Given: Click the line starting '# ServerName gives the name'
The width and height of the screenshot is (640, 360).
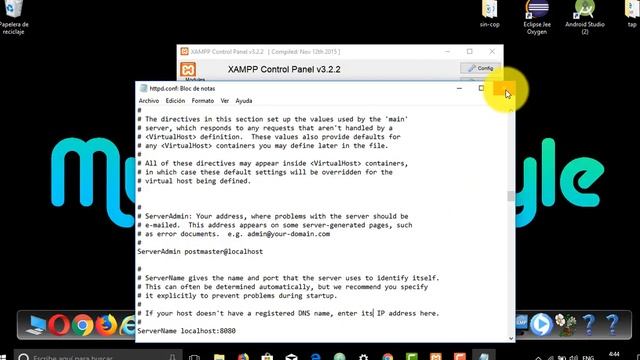Looking at the screenshot, I should pos(288,278).
